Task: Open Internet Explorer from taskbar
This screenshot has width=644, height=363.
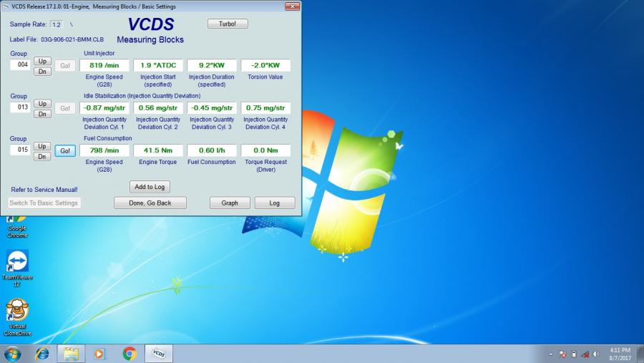Action: tap(42, 354)
